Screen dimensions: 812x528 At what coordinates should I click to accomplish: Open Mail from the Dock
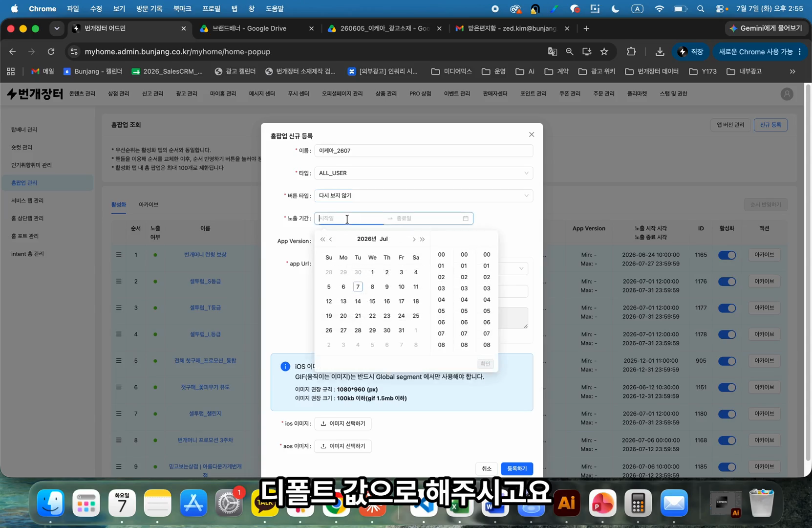[674, 503]
